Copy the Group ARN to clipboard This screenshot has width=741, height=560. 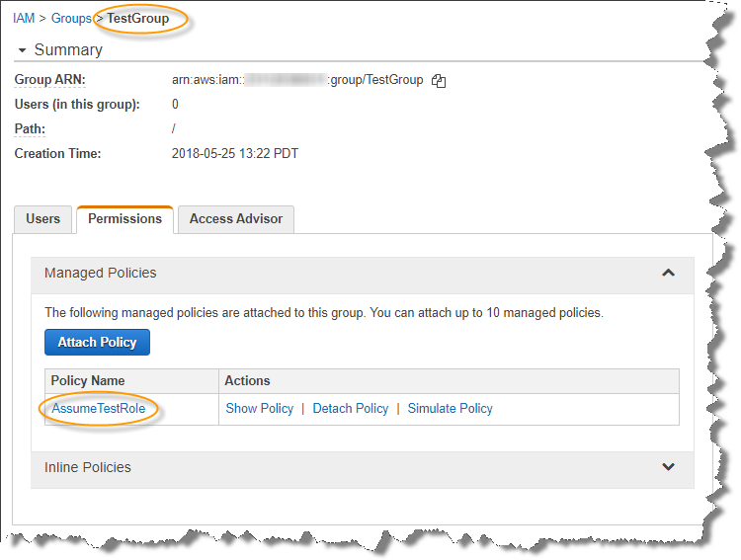click(x=439, y=81)
